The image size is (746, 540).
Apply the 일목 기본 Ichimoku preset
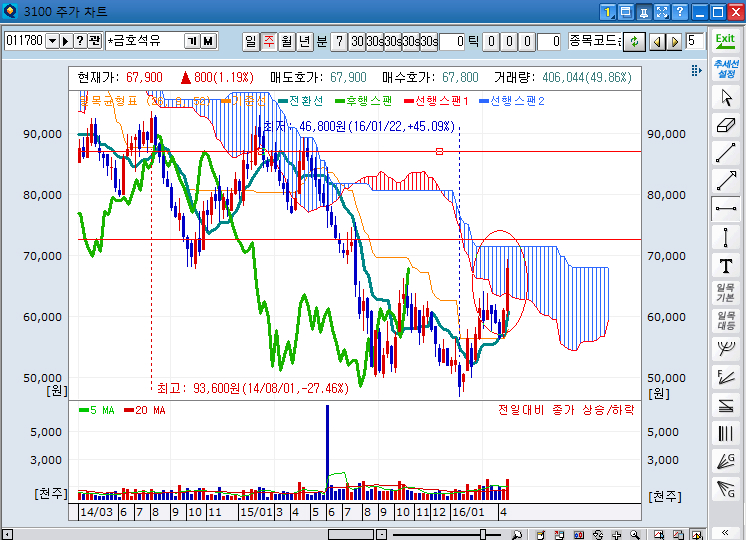(x=725, y=293)
